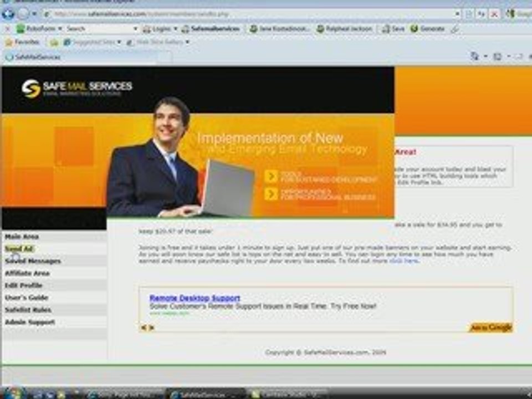Expand the address bar history dropdown arrow

coord(457,14)
